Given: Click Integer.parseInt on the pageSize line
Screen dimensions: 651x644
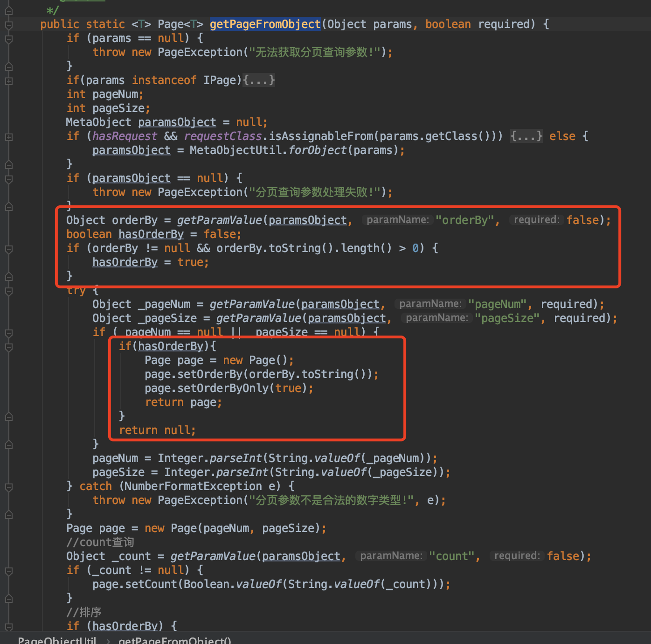Looking at the screenshot, I should pos(216,472).
